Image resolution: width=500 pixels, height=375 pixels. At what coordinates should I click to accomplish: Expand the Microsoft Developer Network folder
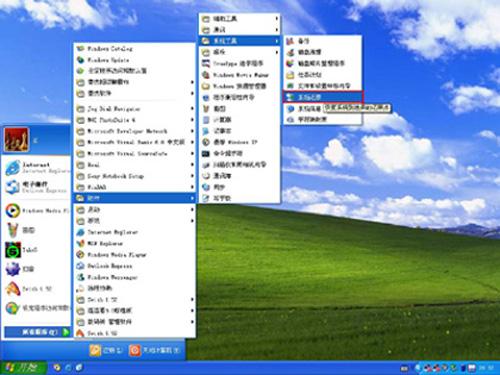pyautogui.click(x=134, y=131)
